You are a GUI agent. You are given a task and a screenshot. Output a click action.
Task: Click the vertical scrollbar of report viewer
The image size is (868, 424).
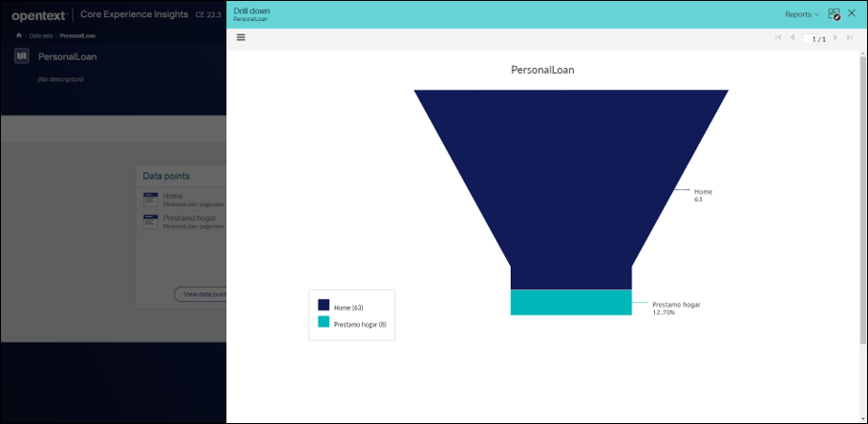(x=863, y=200)
